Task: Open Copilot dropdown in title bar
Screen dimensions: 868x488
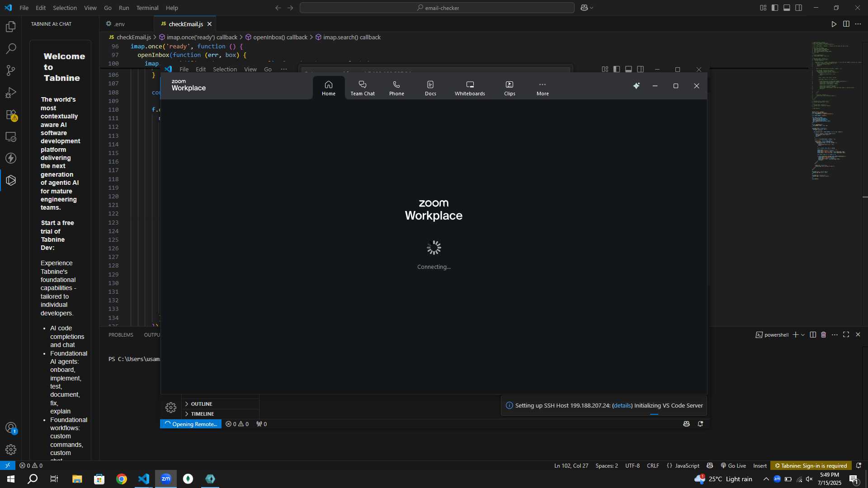Action: (587, 8)
